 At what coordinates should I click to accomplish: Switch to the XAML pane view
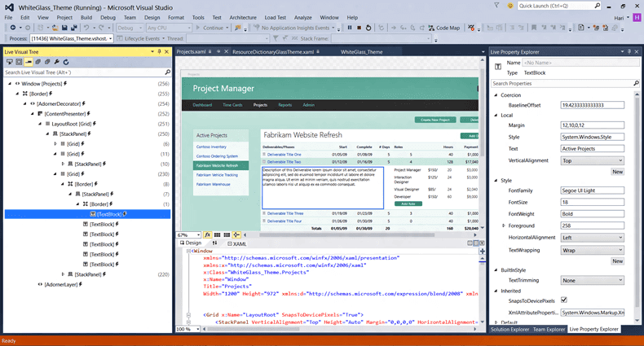(x=237, y=243)
